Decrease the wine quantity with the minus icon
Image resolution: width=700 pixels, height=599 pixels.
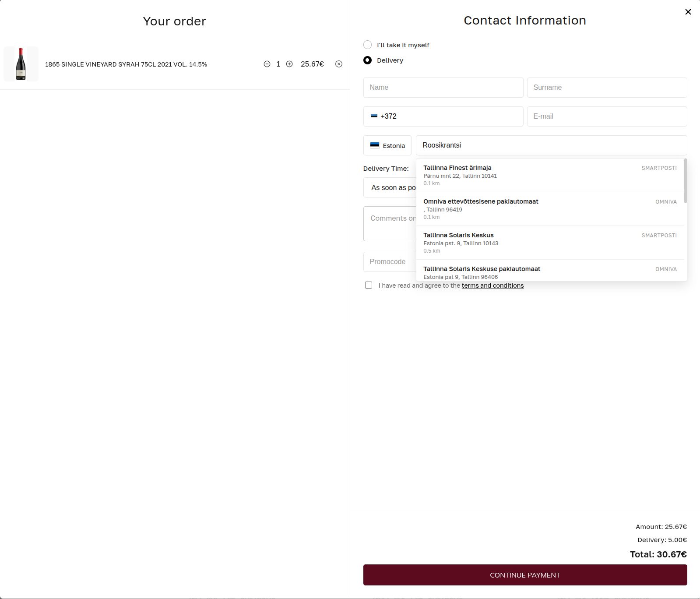pos(267,64)
